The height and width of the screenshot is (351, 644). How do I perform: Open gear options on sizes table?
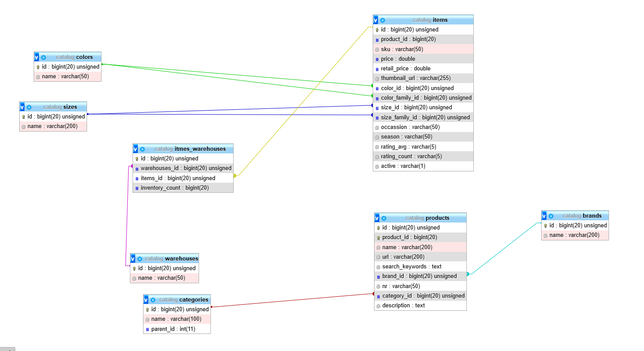(29, 107)
